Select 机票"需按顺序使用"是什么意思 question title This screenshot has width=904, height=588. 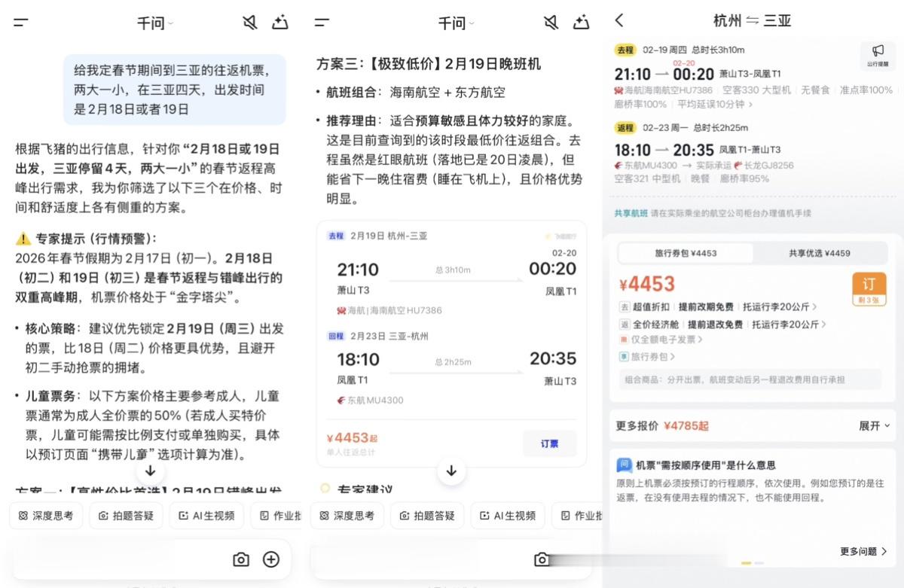(x=706, y=465)
